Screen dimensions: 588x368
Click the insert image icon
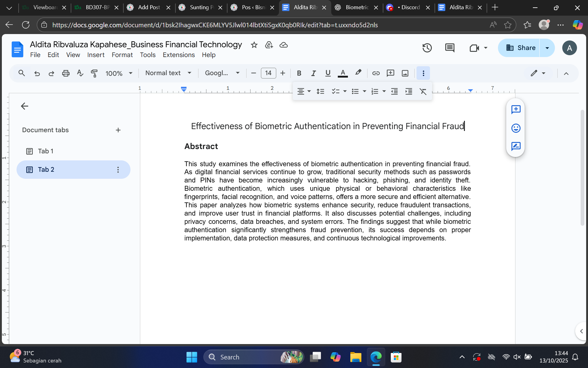point(405,73)
